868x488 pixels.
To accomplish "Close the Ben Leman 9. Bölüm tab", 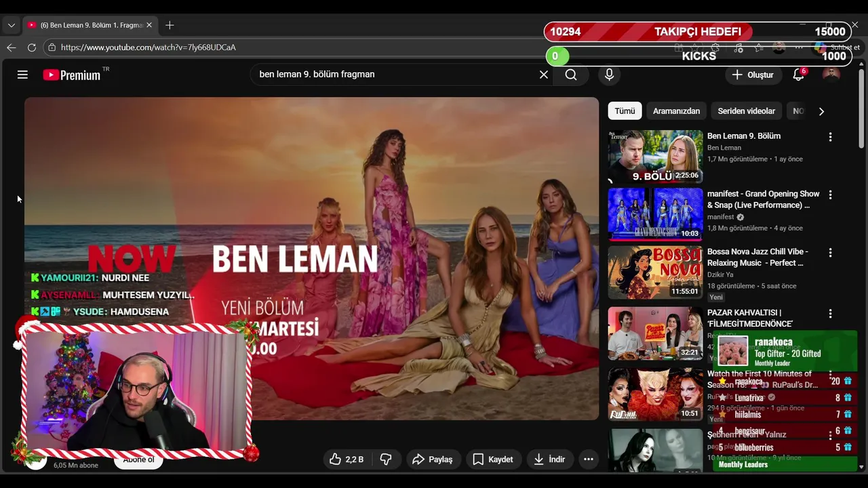I will pos(149,25).
